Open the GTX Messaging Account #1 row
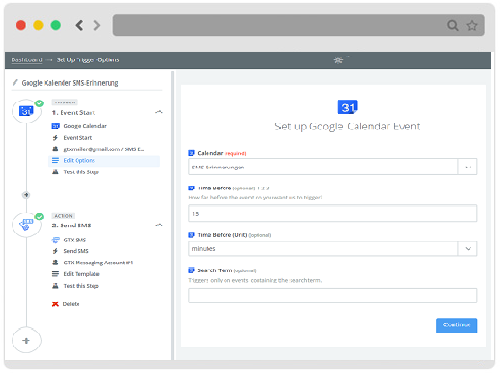Image resolution: width=500 pixels, height=373 pixels. [x=98, y=263]
